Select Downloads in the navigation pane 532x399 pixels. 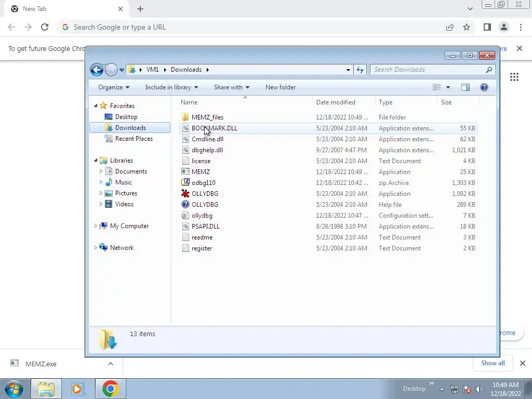coord(130,128)
